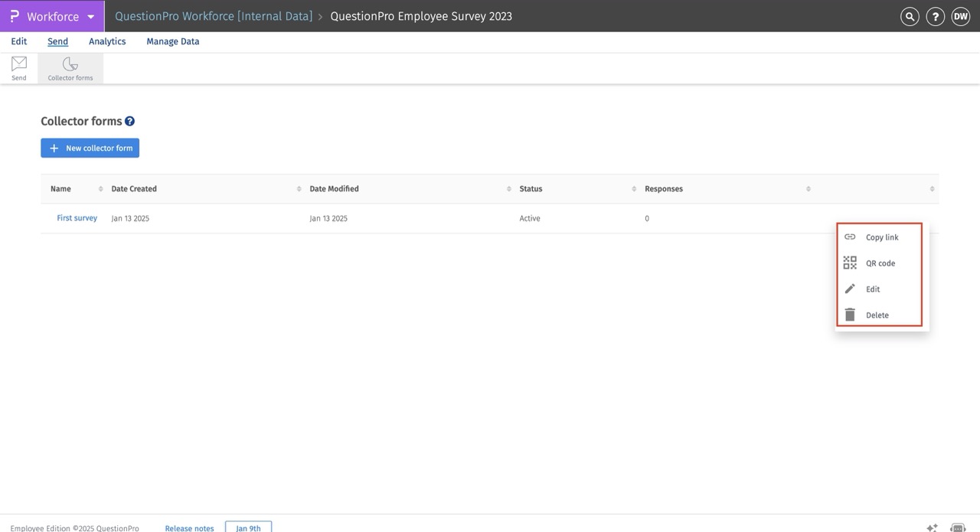Open the help question mark icon
Image resolution: width=980 pixels, height=532 pixels.
point(935,17)
